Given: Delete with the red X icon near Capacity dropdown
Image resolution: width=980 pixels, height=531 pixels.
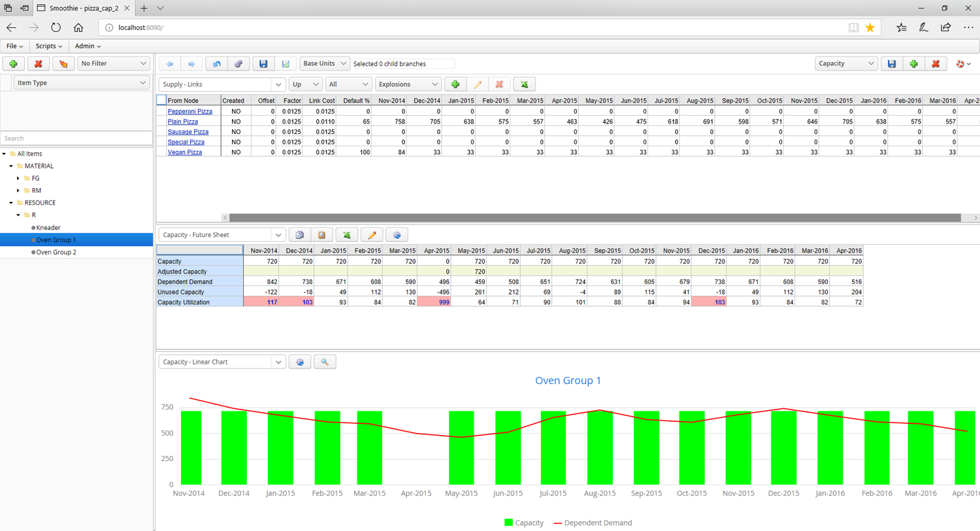Looking at the screenshot, I should pyautogui.click(x=936, y=63).
